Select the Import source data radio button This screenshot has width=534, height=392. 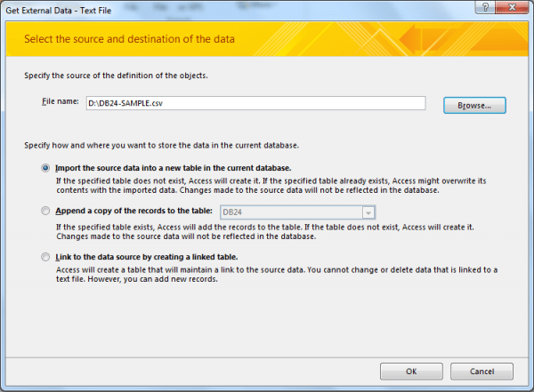45,167
